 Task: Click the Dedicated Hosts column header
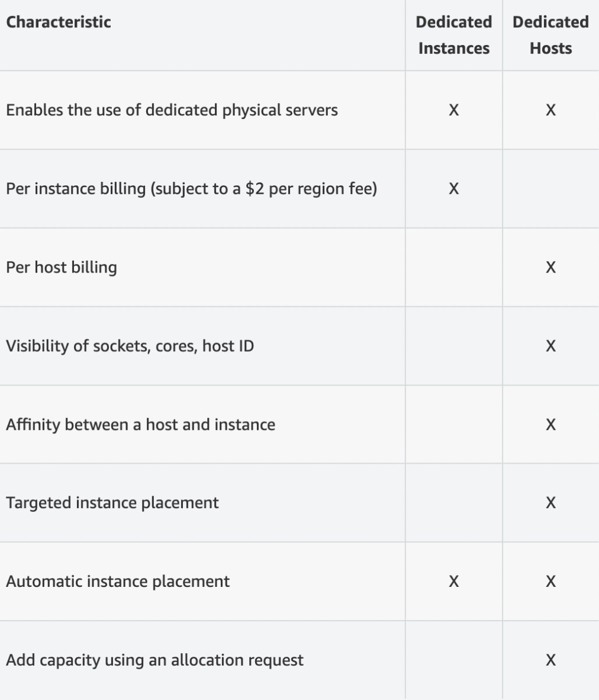coord(551,35)
